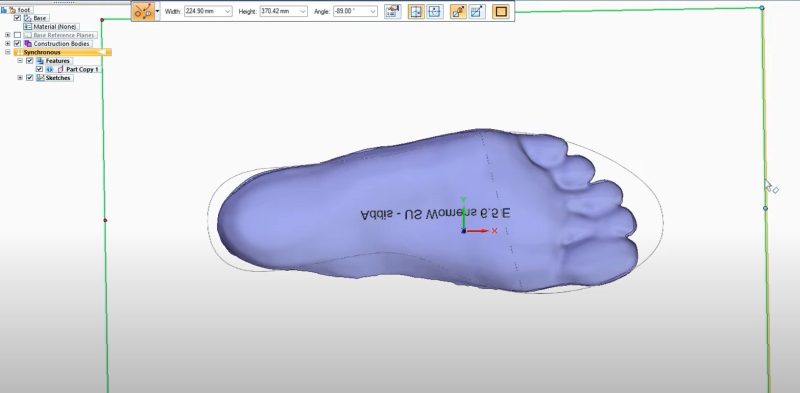Uncheck the Base checkbox

click(x=17, y=18)
